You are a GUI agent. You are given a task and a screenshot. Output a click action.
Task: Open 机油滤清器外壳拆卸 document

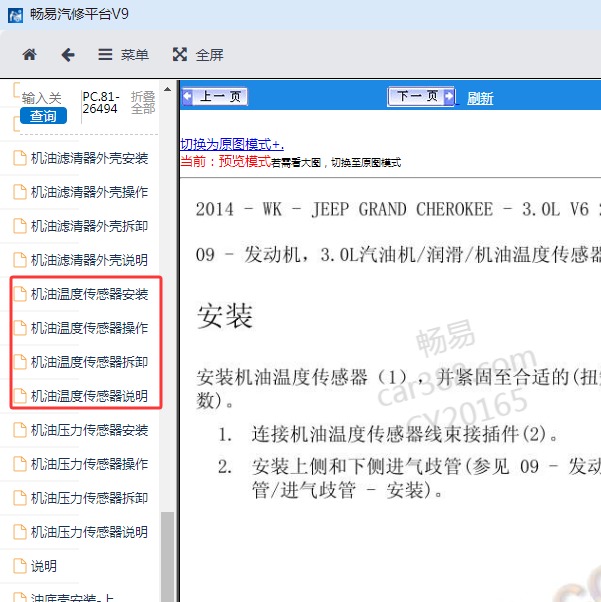(89, 226)
